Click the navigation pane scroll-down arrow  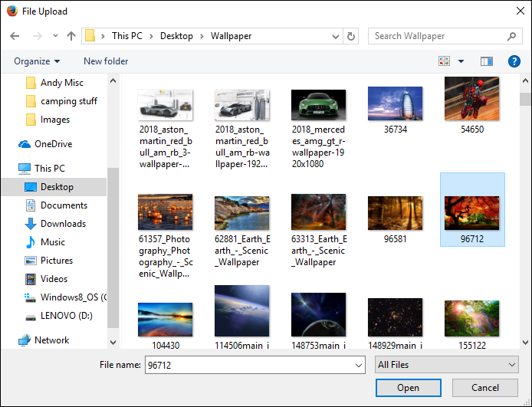click(x=113, y=343)
